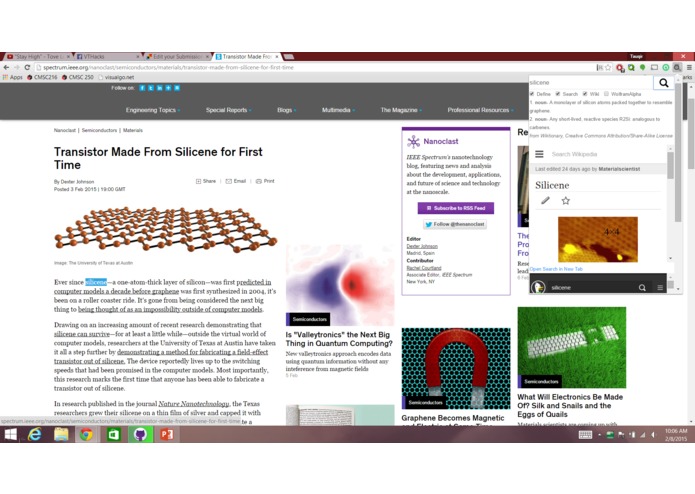Expand The Magazine dropdown menu
Screen dimensions: 695x494
pyautogui.click(x=401, y=110)
